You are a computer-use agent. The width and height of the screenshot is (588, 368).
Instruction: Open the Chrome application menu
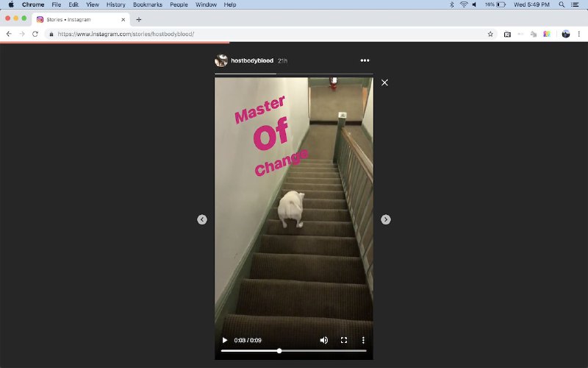pos(33,4)
